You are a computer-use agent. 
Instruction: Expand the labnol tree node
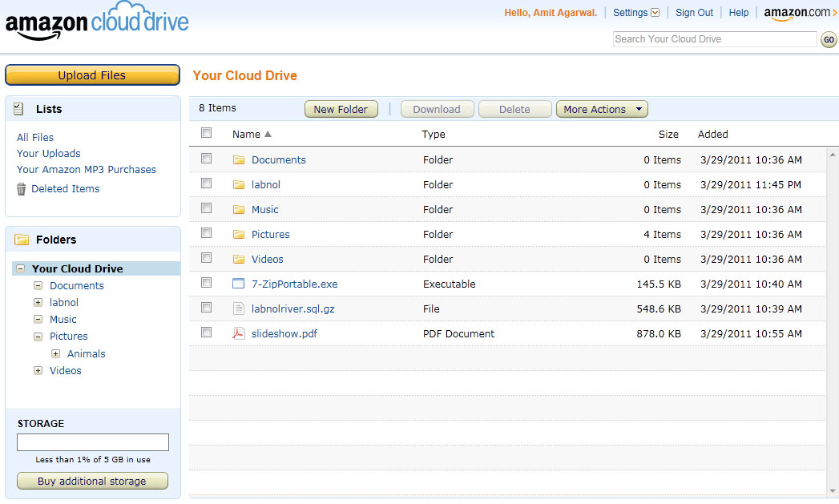[x=38, y=302]
